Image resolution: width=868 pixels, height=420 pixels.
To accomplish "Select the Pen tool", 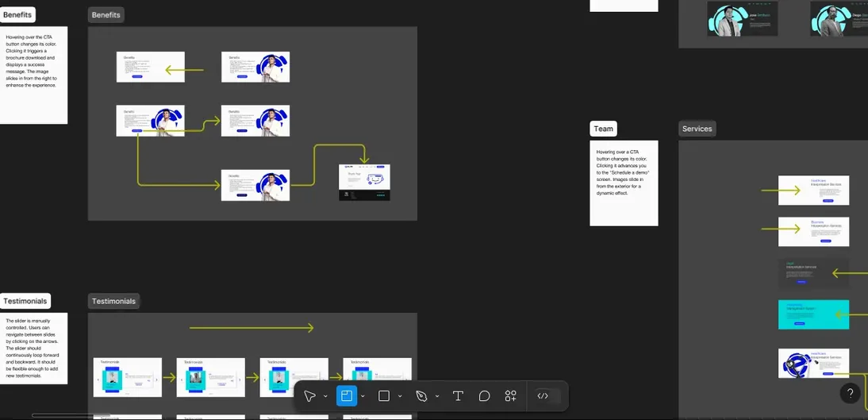I will (x=422, y=396).
